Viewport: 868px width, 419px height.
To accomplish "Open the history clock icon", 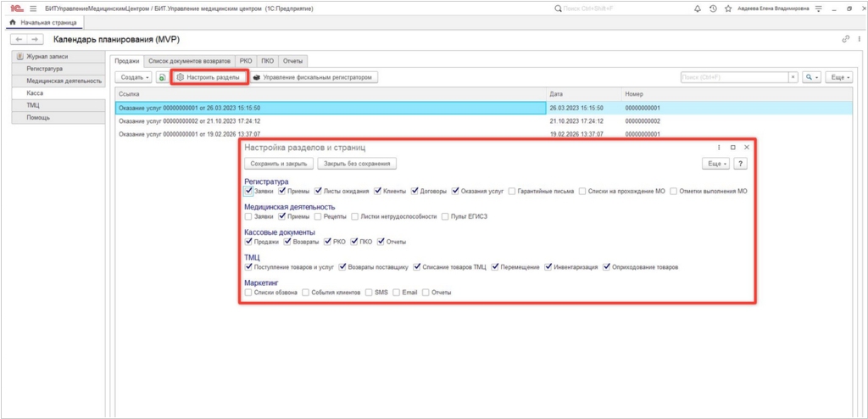I will click(x=714, y=8).
